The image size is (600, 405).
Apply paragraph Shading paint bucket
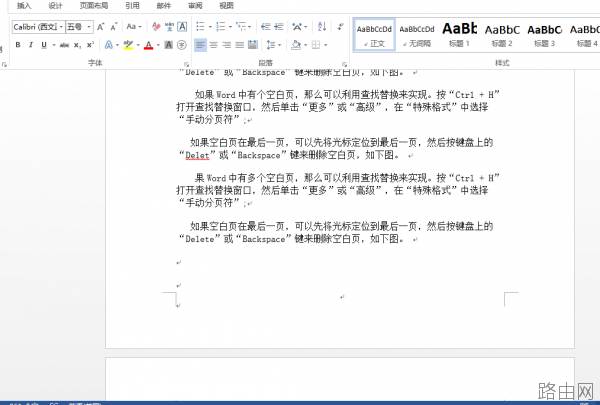296,45
